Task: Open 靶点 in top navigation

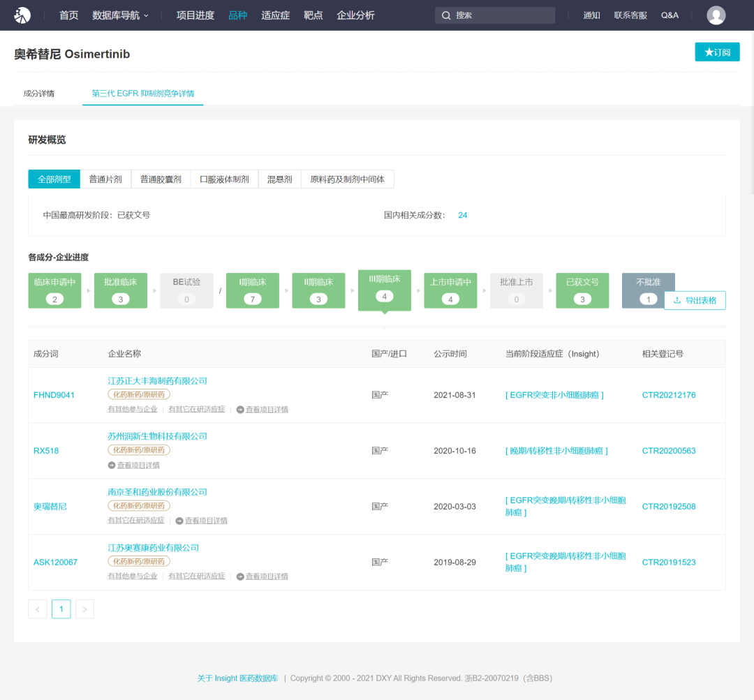Action: coord(313,15)
